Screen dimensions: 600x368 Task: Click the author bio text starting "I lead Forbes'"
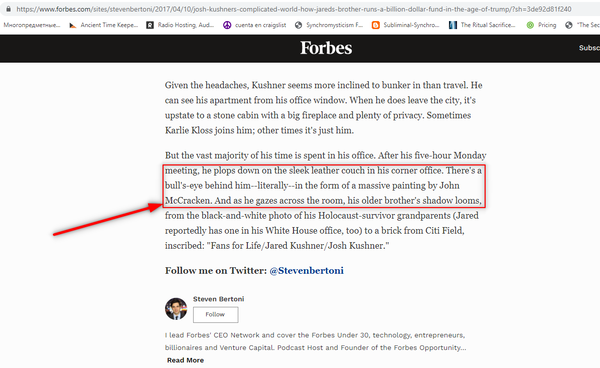click(315, 341)
